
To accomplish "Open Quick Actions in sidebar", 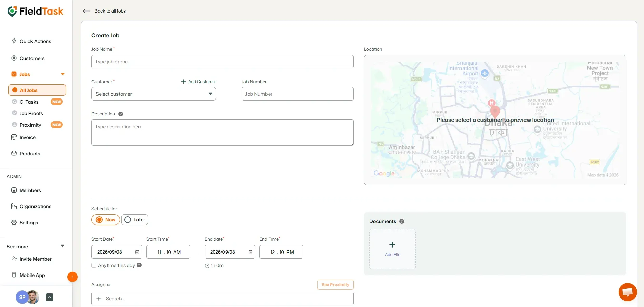I will click(x=35, y=41).
